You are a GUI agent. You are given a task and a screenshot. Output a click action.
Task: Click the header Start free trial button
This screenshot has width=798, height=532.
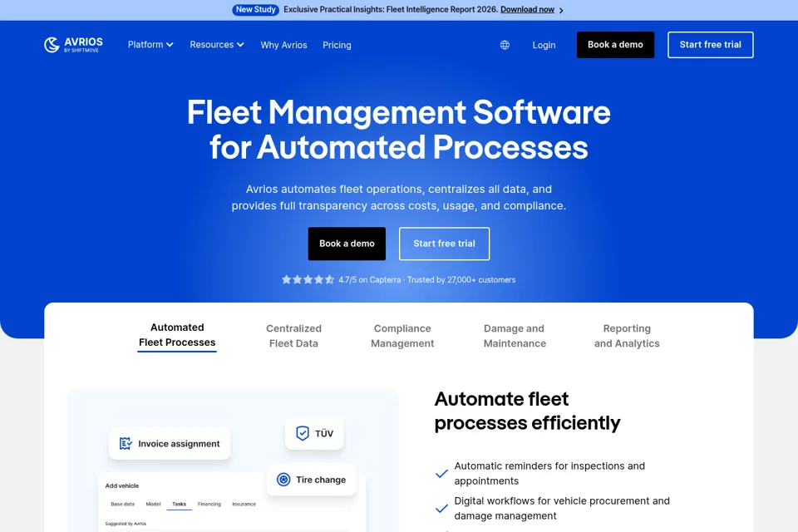click(x=711, y=45)
